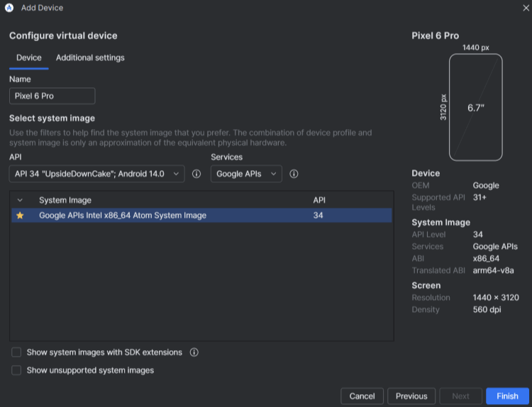Click the 31+ supported API levels value
532x407 pixels.
click(480, 197)
